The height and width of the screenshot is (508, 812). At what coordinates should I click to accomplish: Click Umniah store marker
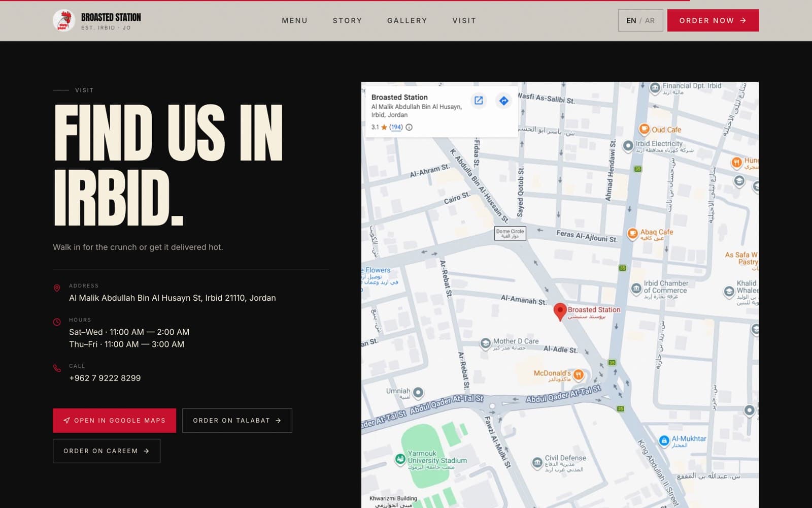coord(418,392)
